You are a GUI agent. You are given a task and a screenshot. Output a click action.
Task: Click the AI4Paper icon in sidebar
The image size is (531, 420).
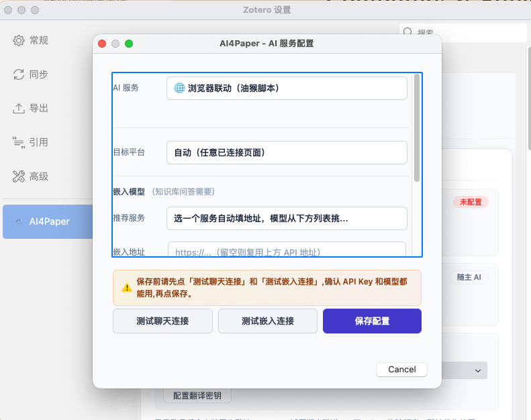click(19, 221)
